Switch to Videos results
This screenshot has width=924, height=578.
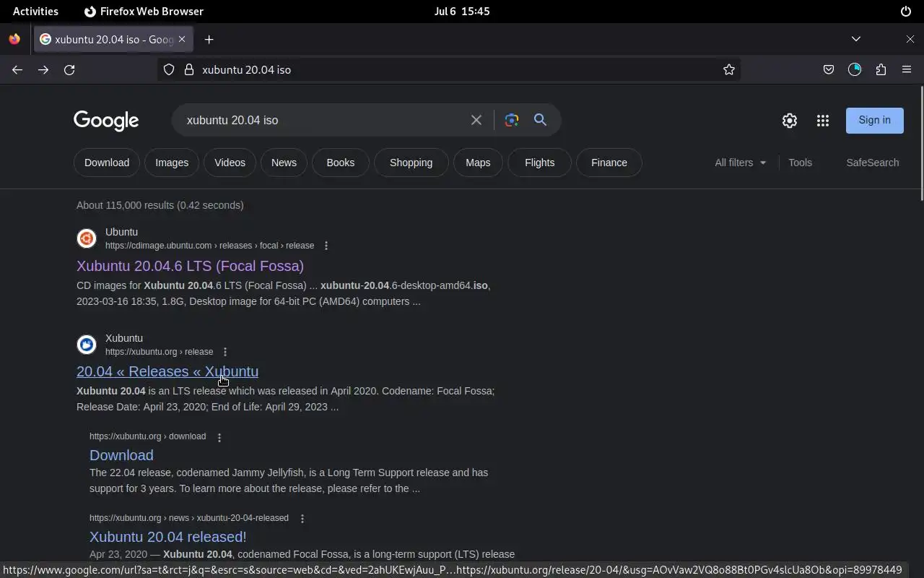click(x=230, y=163)
